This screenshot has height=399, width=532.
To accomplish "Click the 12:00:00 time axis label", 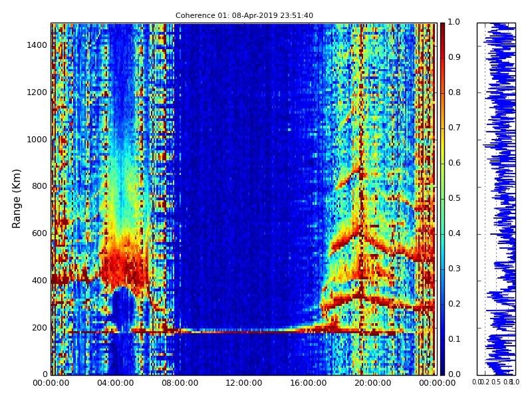I will [244, 383].
